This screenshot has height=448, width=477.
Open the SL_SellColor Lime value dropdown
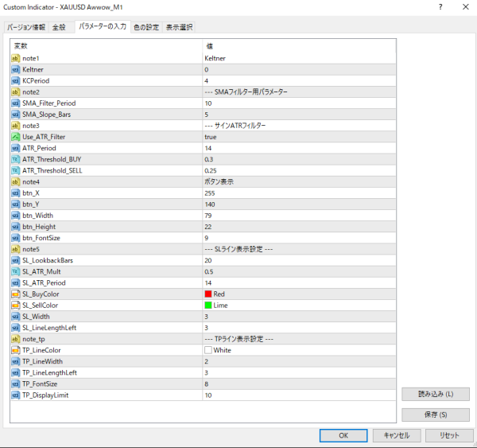[298, 305]
